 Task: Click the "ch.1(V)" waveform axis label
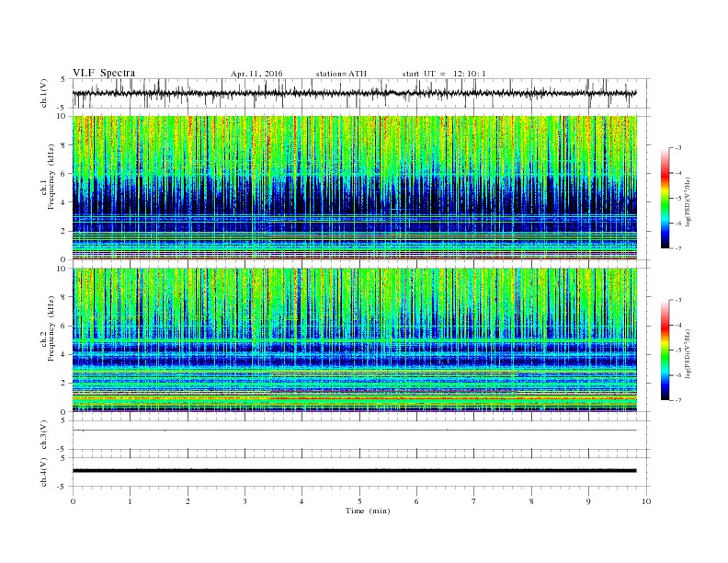pyautogui.click(x=44, y=93)
